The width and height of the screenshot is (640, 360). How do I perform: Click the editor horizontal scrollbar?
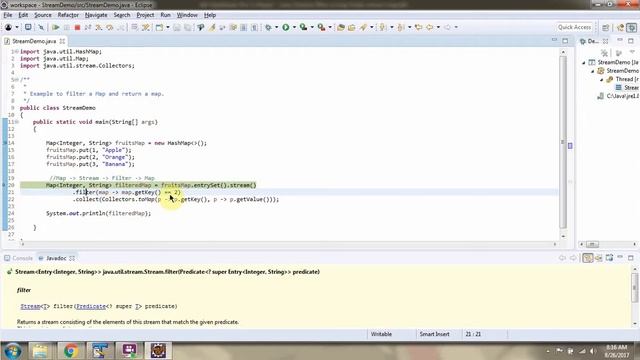click(x=289, y=244)
